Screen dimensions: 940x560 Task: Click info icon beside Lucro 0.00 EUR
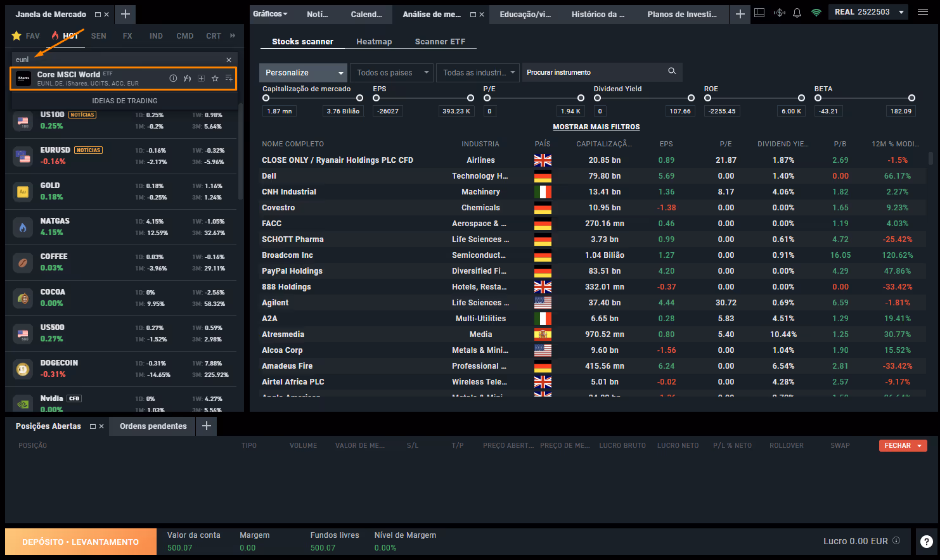(896, 540)
